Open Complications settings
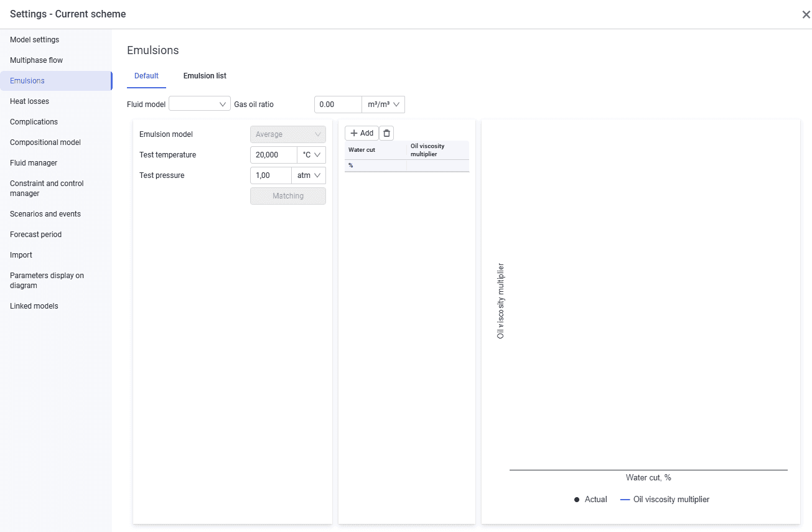This screenshot has width=812, height=532. (x=56, y=122)
